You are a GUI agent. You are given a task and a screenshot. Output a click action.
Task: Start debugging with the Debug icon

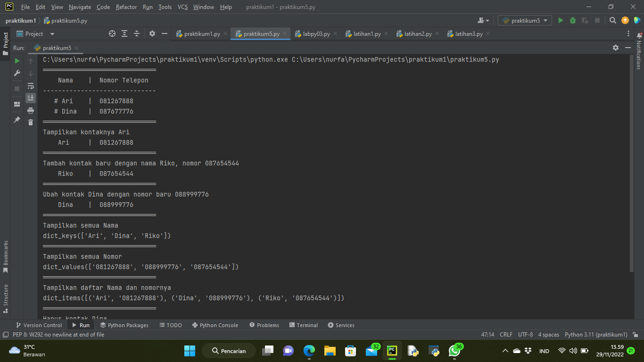tap(572, 21)
